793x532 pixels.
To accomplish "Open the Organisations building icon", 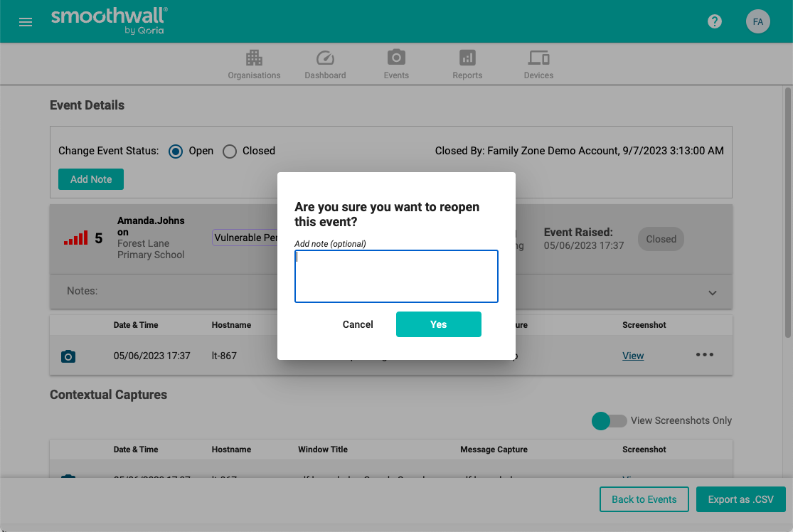I will click(x=254, y=58).
